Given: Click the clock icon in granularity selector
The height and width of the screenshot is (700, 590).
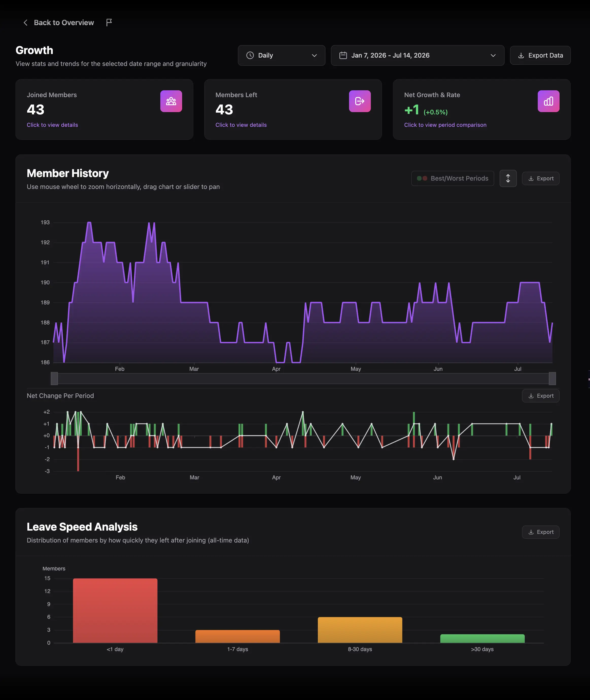Looking at the screenshot, I should point(250,55).
